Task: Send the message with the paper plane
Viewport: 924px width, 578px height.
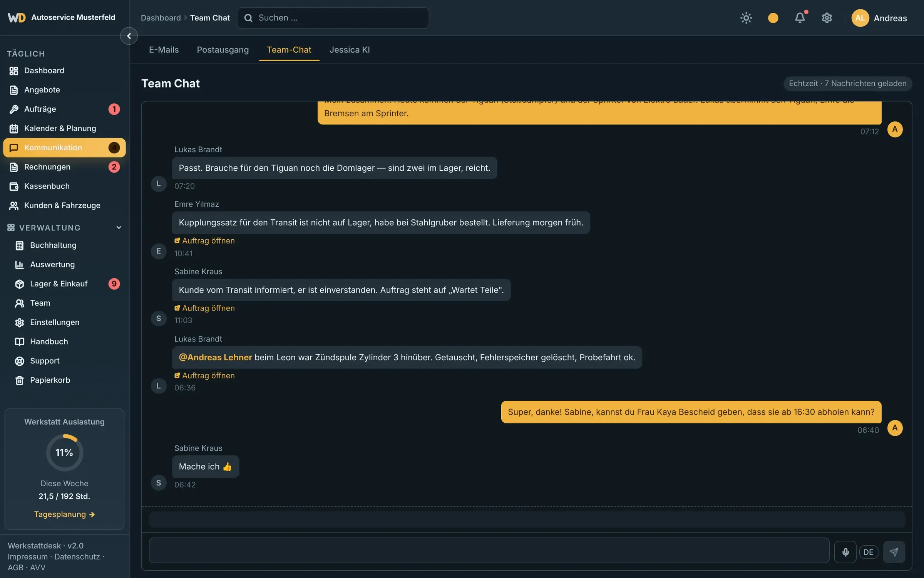Action: (x=894, y=552)
